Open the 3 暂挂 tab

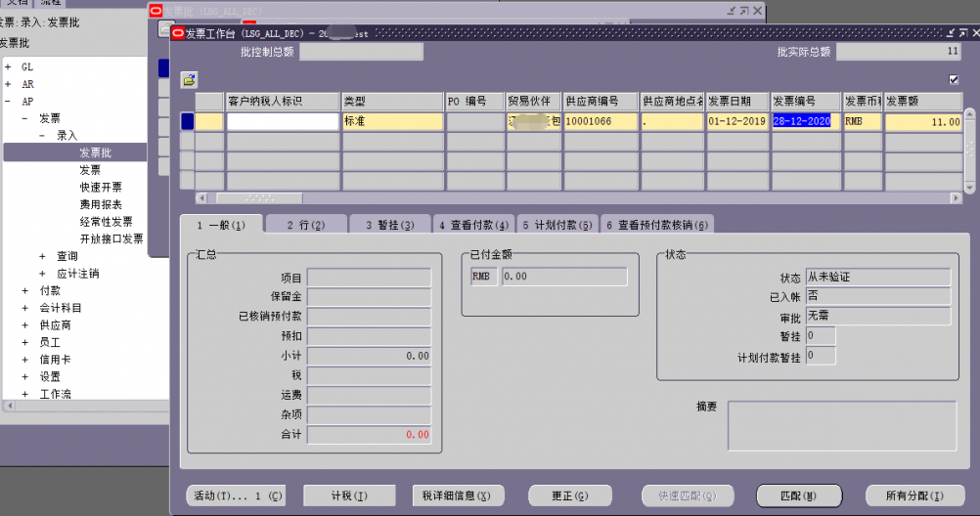pyautogui.click(x=390, y=226)
